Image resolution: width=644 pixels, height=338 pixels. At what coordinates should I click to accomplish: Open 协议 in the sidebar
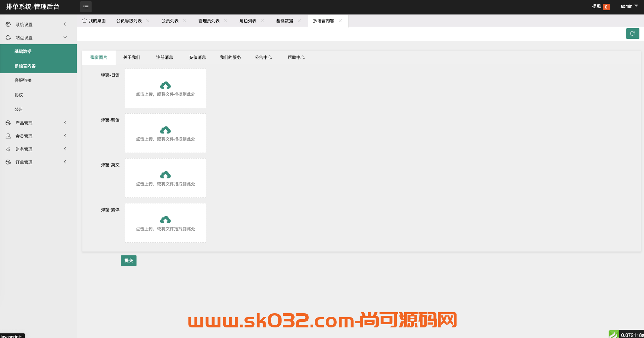click(38, 95)
